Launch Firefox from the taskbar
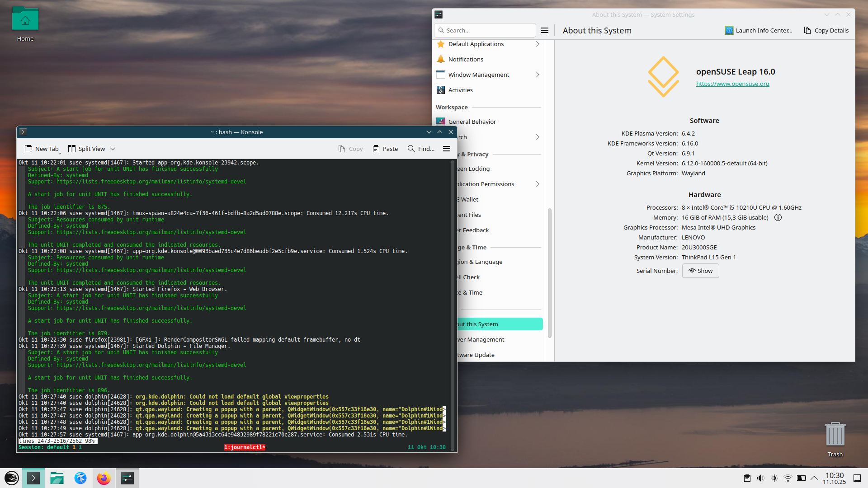Screen dimensions: 868x488 click(x=104, y=478)
